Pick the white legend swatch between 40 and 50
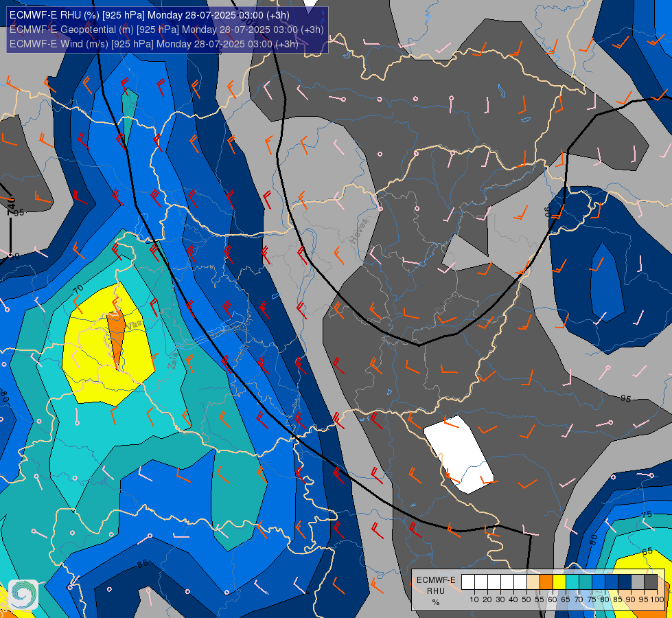 click(x=520, y=582)
